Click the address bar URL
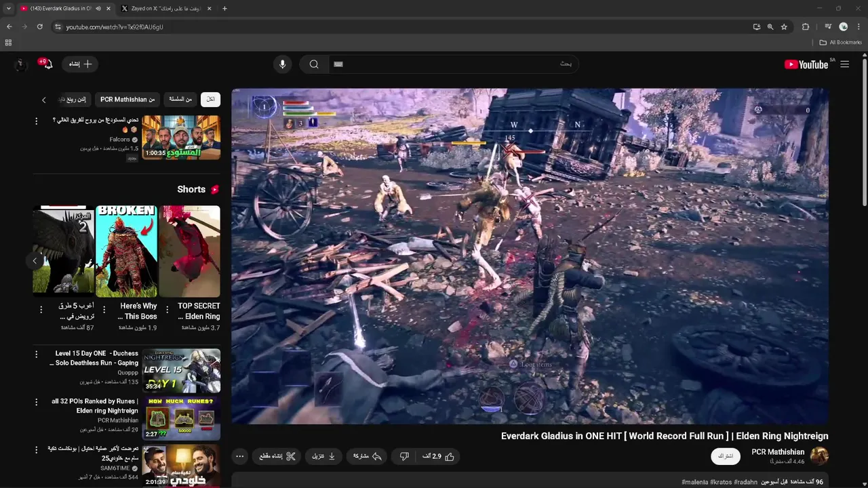Viewport: 868px width, 488px height. pyautogui.click(x=115, y=27)
